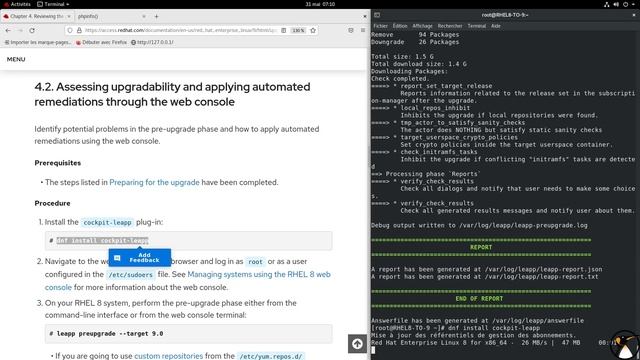Image resolution: width=640 pixels, height=360 pixels.
Task: Click terminal line leapp-report.txt path
Action: click(x=541, y=277)
